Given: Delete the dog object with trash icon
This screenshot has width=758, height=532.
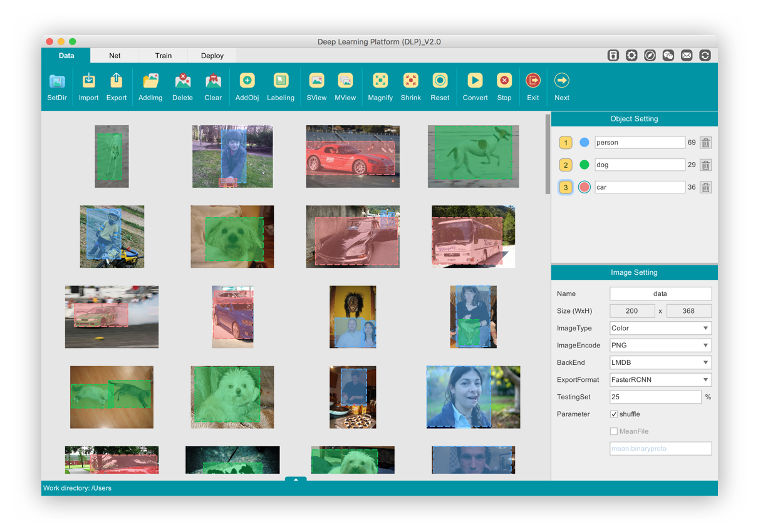Looking at the screenshot, I should 705,165.
